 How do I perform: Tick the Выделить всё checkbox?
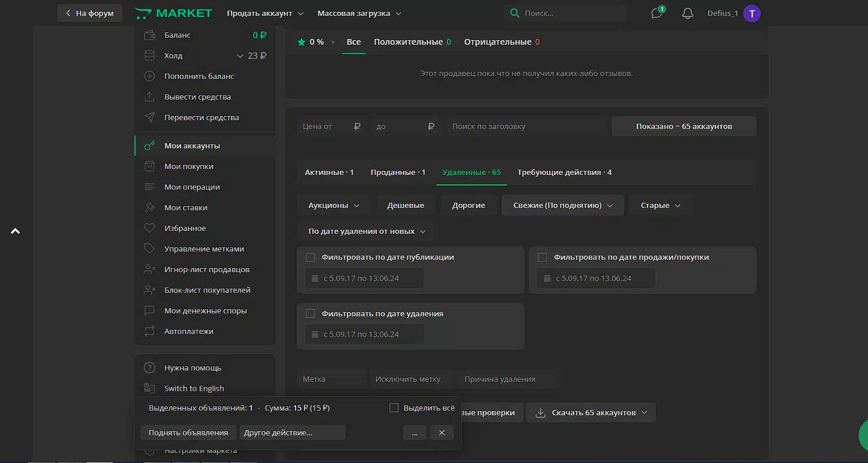(x=394, y=408)
